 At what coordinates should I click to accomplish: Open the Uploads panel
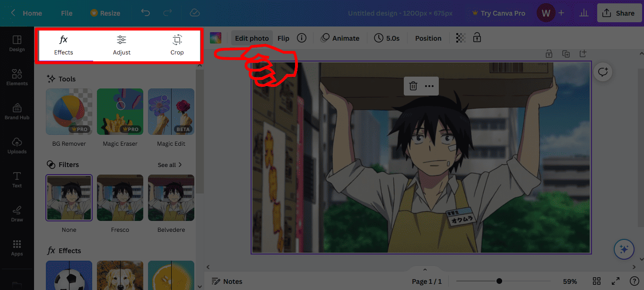click(17, 145)
